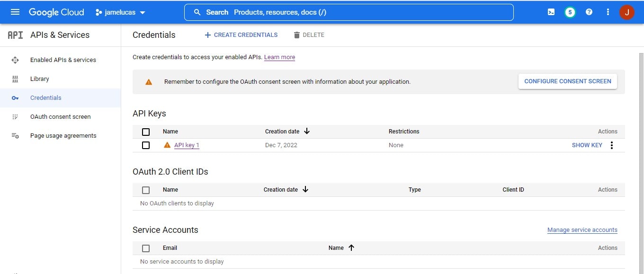Open the jamelucas project selector dropdown
Screen dimensions: 644x274
(121, 12)
